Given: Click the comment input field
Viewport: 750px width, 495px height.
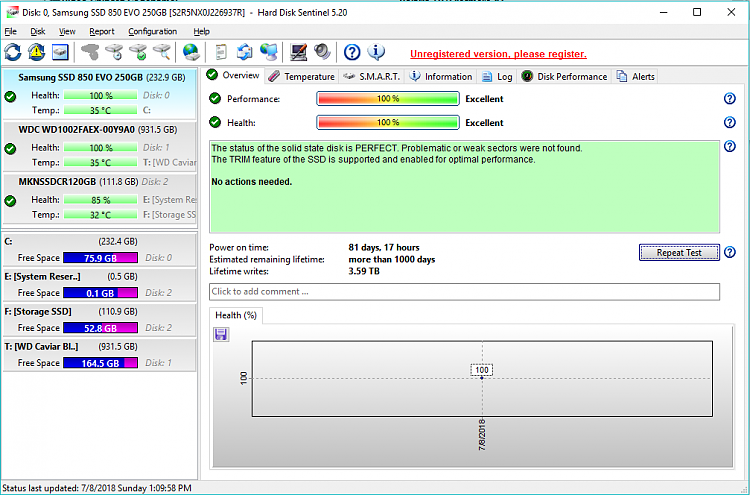Looking at the screenshot, I should click(x=464, y=292).
